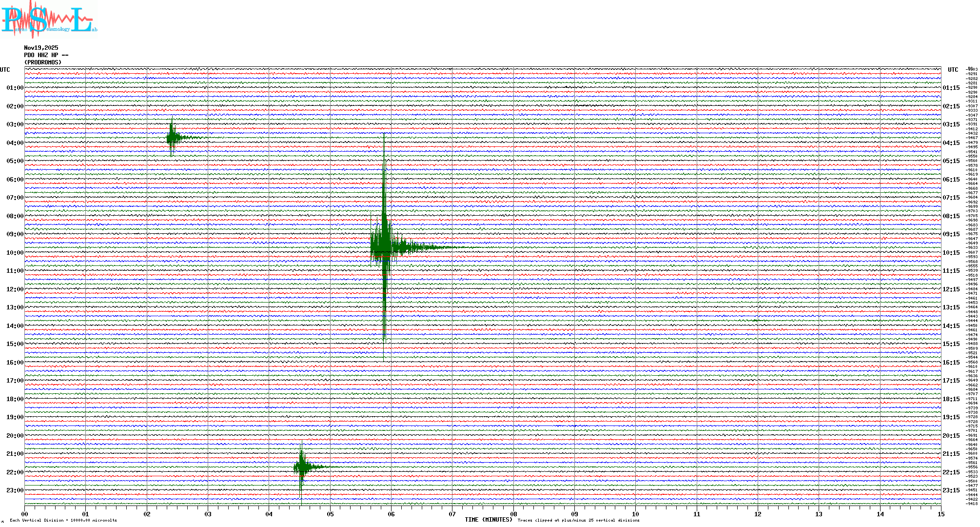This screenshot has width=980, height=527.
Task: Click the 12:15 label on right axis
Action: (951, 289)
